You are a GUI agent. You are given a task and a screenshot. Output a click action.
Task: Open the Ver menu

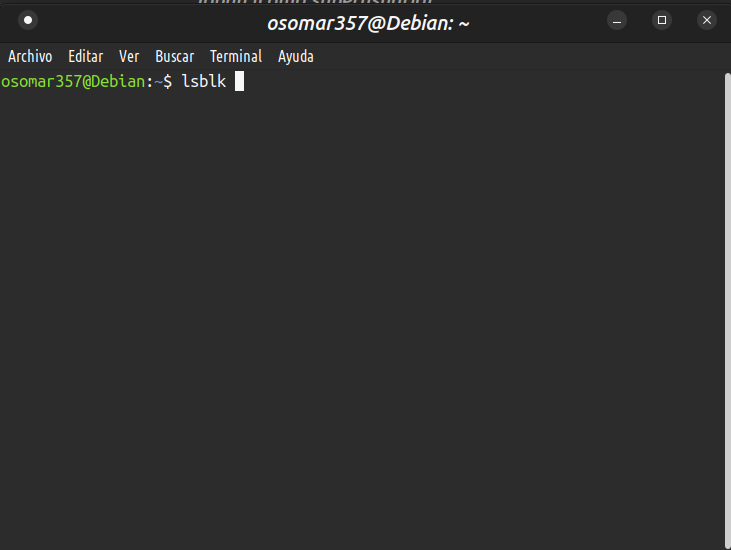129,56
